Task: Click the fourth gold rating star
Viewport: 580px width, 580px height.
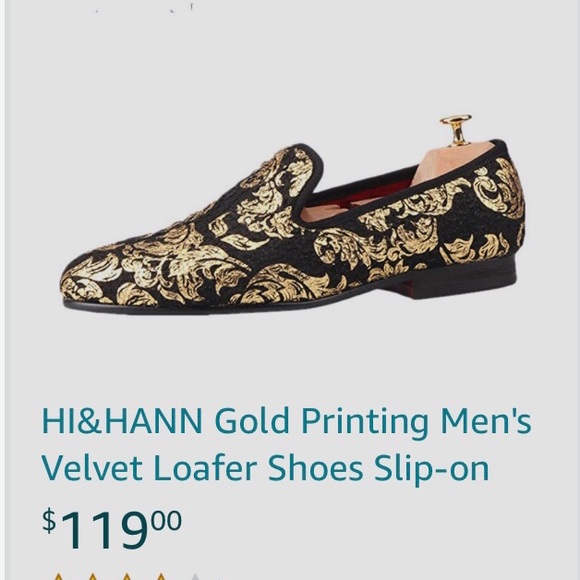Action: [161, 577]
